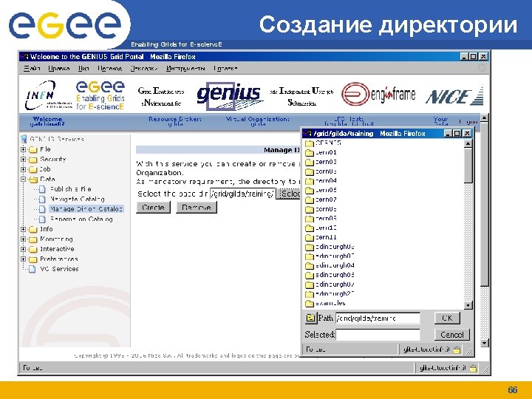532x399 pixels.
Task: Click the Selected field in the dialog
Action: (378, 335)
